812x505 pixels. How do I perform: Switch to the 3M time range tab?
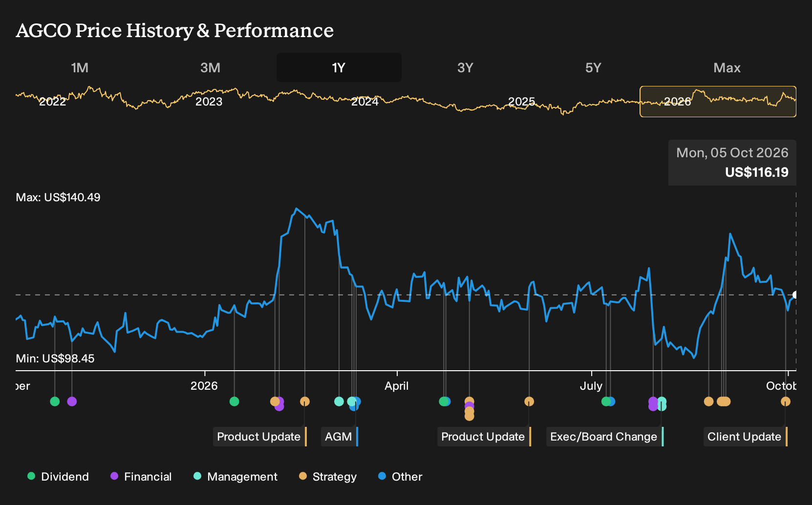[210, 67]
